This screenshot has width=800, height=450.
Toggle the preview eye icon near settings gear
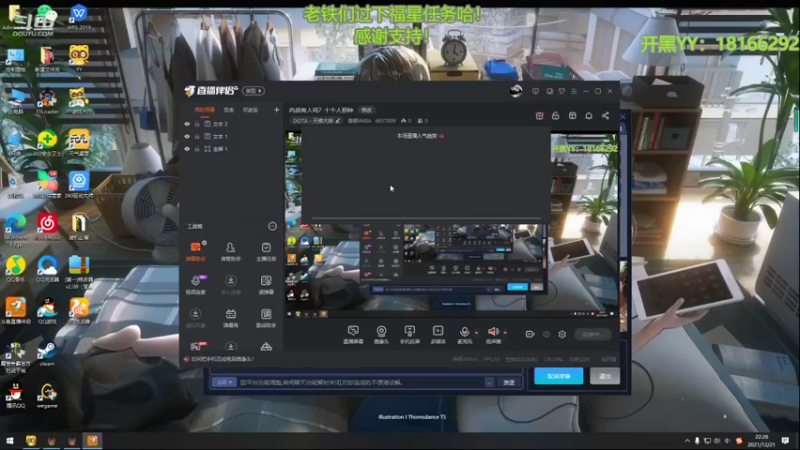click(546, 334)
